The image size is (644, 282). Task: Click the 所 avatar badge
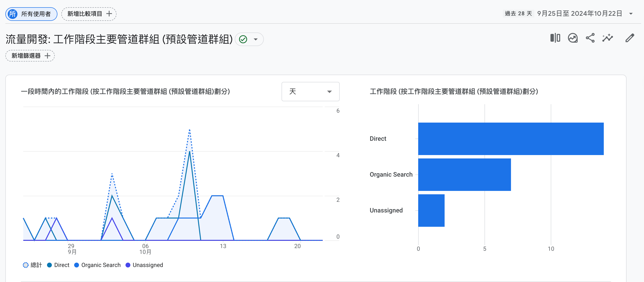click(13, 14)
